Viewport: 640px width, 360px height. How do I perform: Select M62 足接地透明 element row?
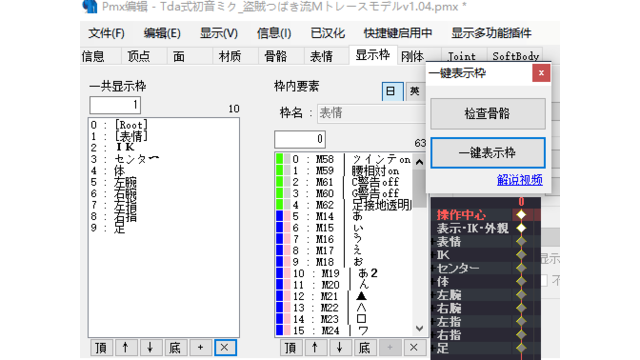pyautogui.click(x=344, y=205)
